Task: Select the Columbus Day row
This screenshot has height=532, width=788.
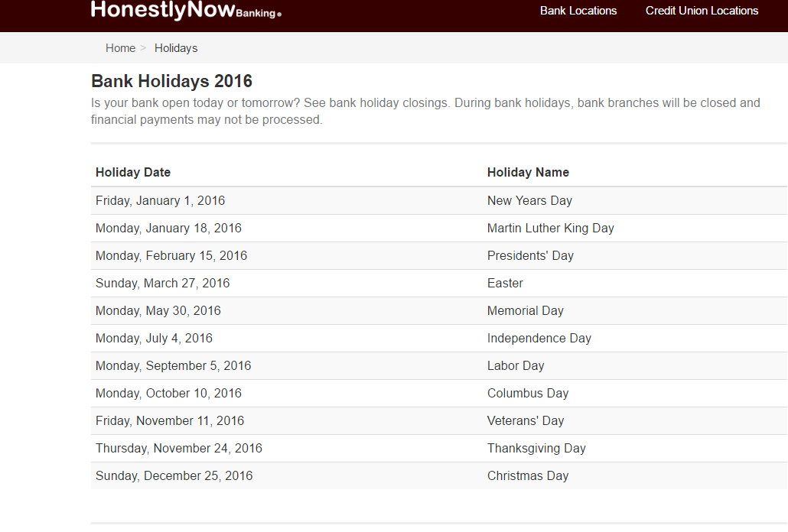Action: 438,394
